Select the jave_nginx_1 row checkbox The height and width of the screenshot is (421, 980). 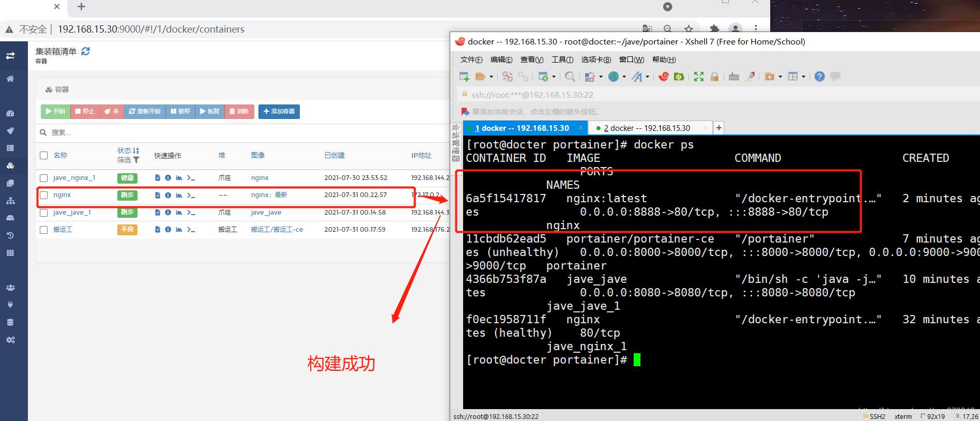pos(44,178)
